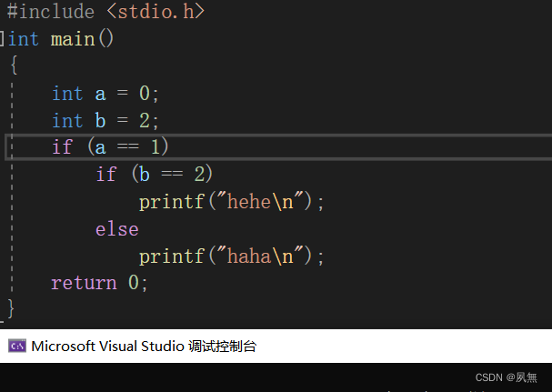552x392 pixels.
Task: Collapse the main function outline marker
Action: point(2,39)
